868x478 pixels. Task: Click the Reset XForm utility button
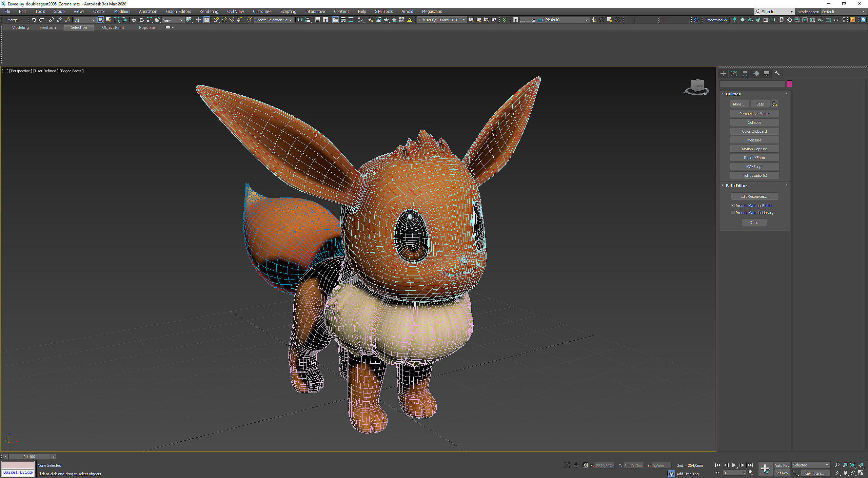point(754,158)
